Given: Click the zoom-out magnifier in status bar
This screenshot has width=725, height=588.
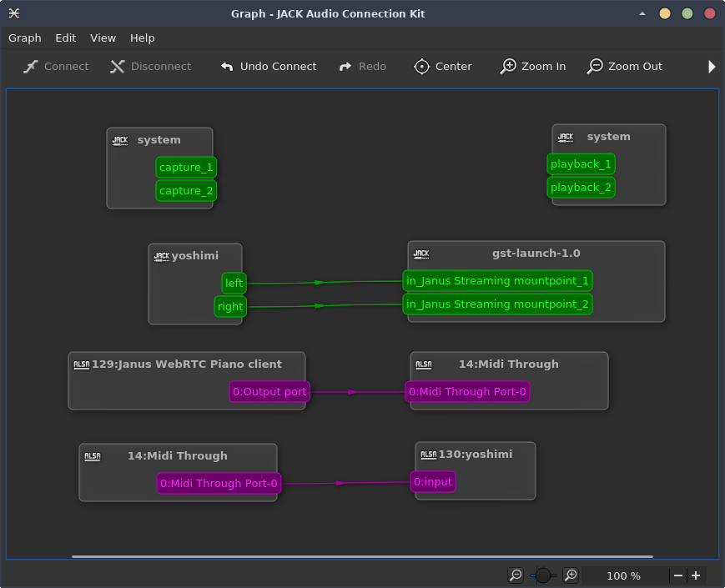Looking at the screenshot, I should 515,575.
